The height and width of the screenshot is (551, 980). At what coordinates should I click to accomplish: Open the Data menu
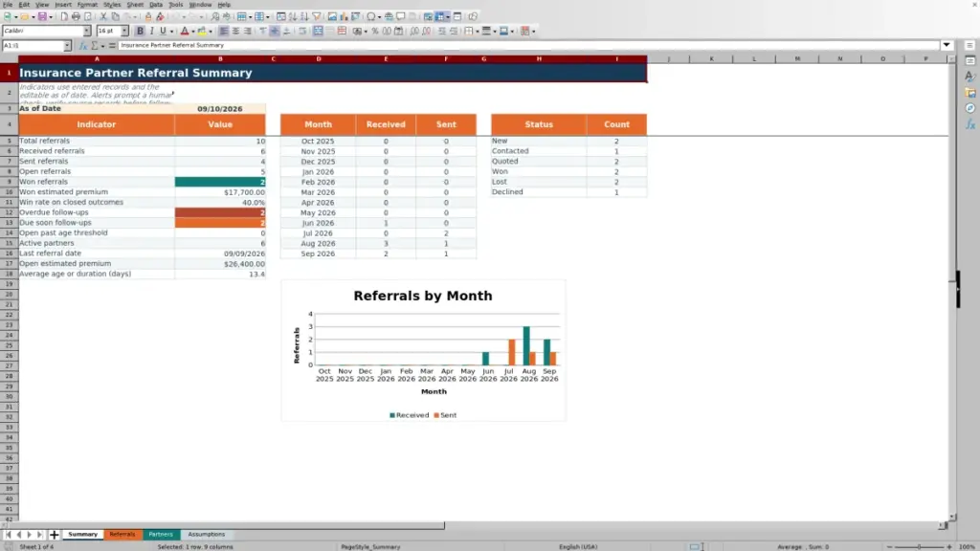(x=156, y=5)
